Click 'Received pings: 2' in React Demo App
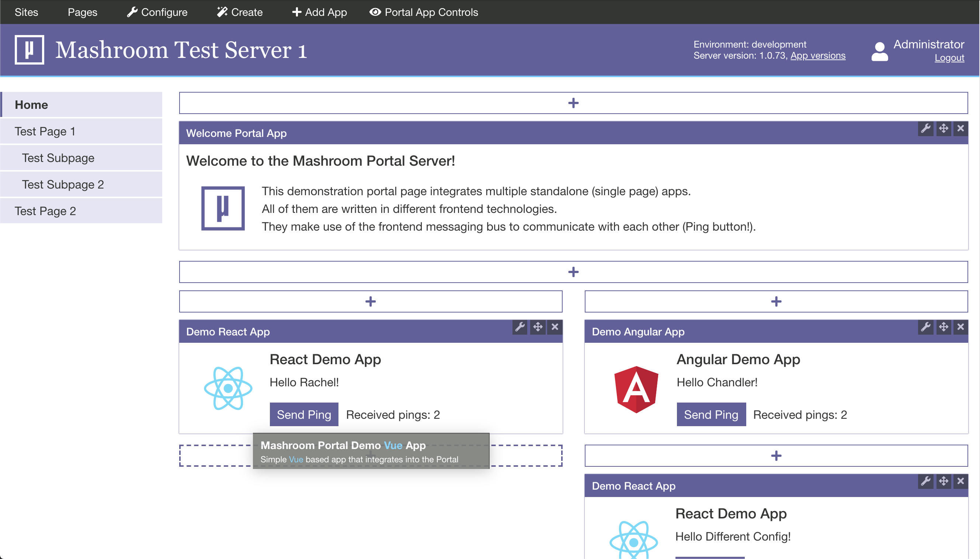 tap(393, 415)
